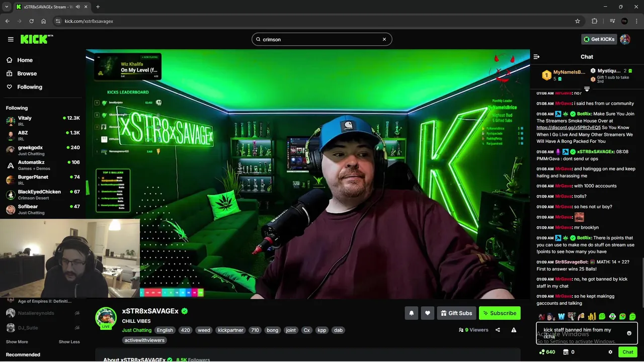Click the share icon beside Viewers

498,330
